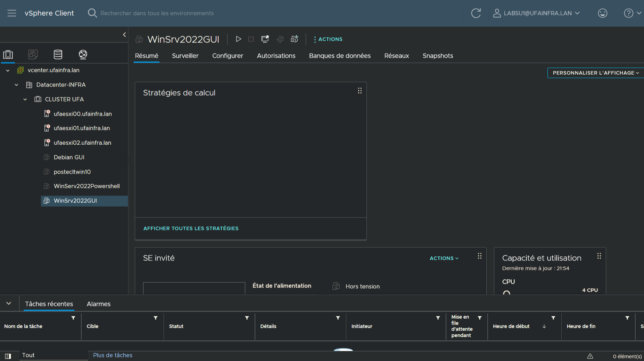Image resolution: width=644 pixels, height=361 pixels.
Task: Select the Tâches récentes tab
Action: 49,304
